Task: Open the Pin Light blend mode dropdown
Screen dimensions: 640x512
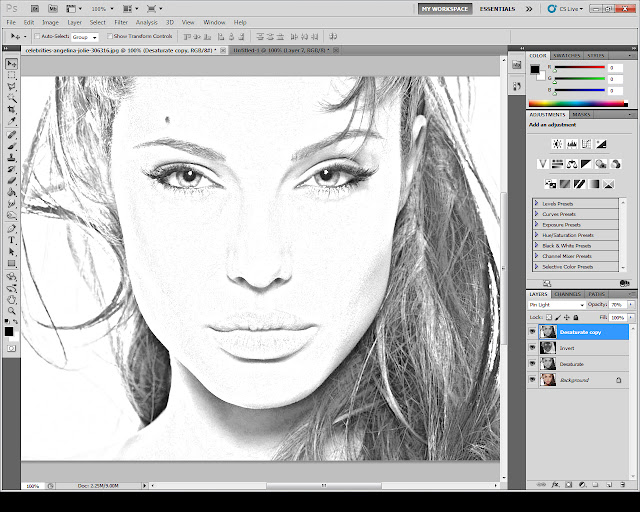Action: pos(556,304)
